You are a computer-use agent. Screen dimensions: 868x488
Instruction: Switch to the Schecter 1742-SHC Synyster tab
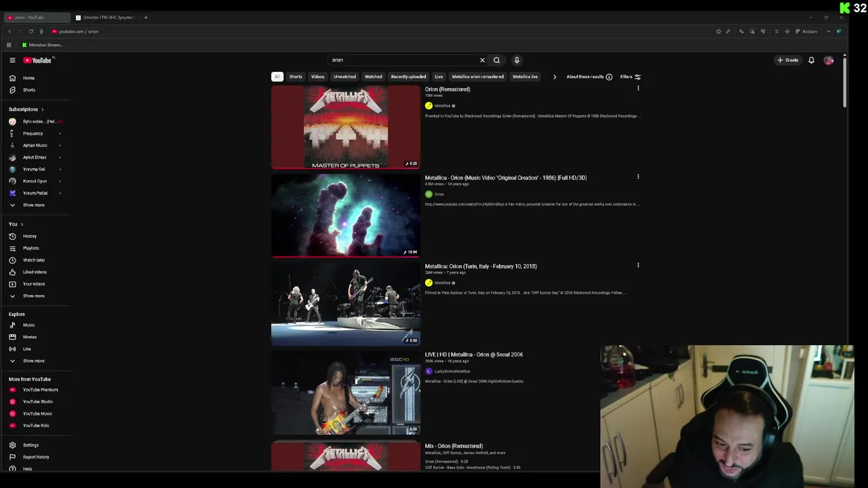tap(105, 18)
